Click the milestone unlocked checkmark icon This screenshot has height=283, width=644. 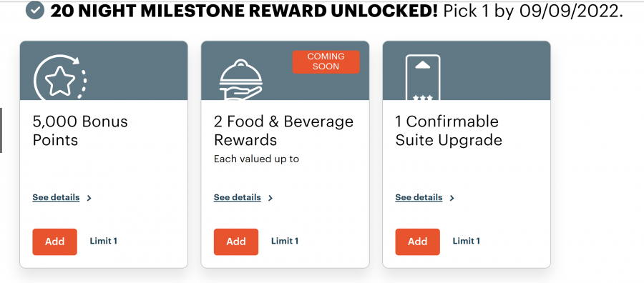coord(35,11)
